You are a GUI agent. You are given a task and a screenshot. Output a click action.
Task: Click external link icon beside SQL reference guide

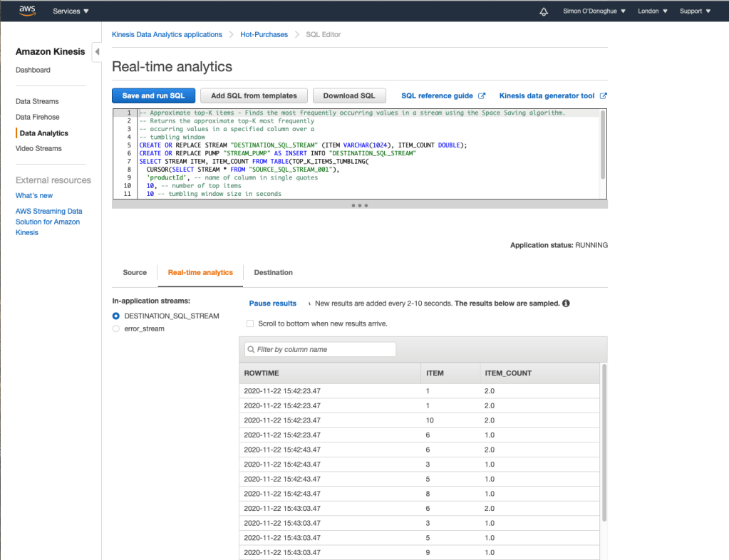coord(482,95)
